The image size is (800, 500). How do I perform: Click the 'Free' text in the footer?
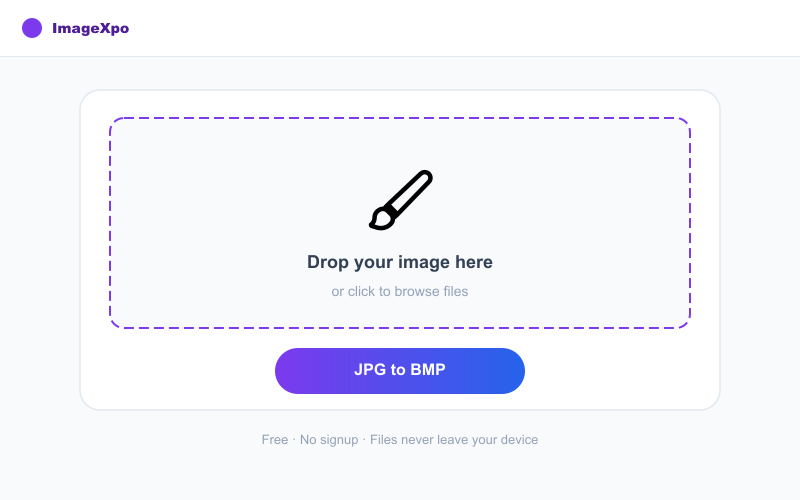(x=274, y=440)
